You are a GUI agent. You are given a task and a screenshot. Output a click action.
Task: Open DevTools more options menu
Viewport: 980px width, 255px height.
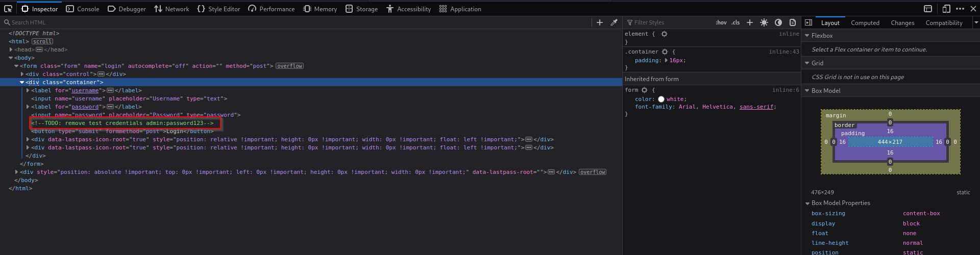click(x=960, y=9)
